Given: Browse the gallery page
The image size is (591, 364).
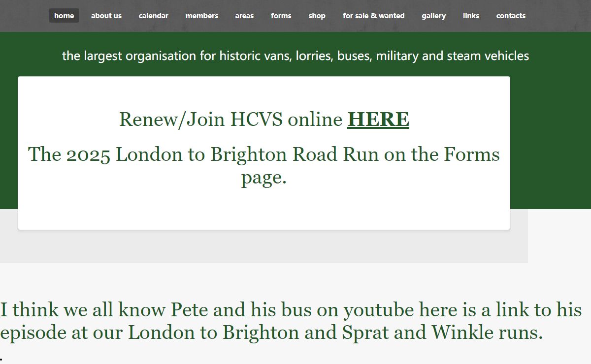Looking at the screenshot, I should [x=434, y=16].
